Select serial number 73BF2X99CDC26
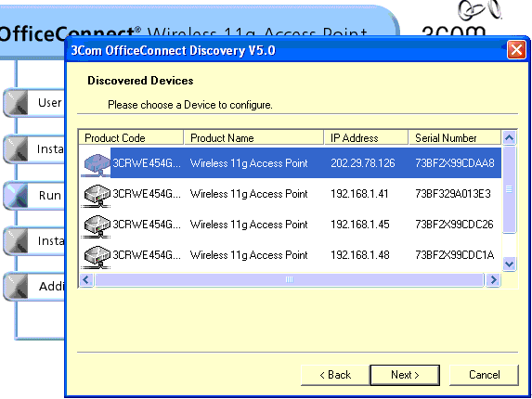The width and height of the screenshot is (532, 399). [454, 225]
